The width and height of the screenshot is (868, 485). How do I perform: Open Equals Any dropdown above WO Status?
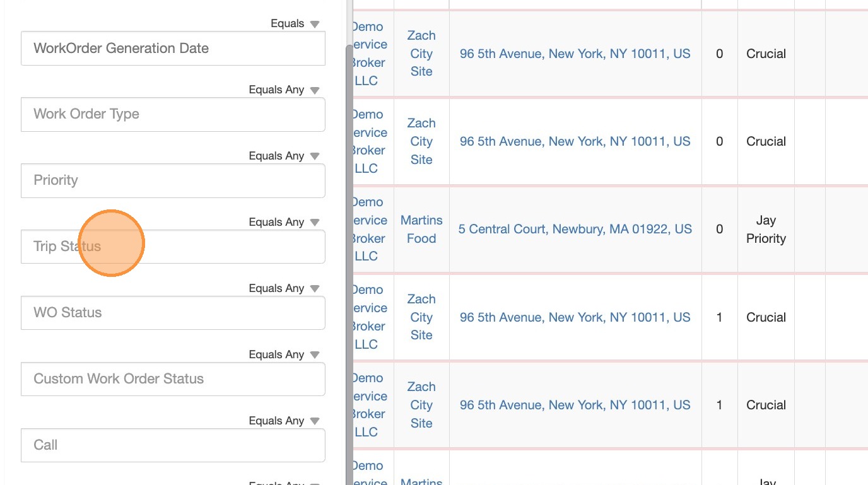[284, 288]
